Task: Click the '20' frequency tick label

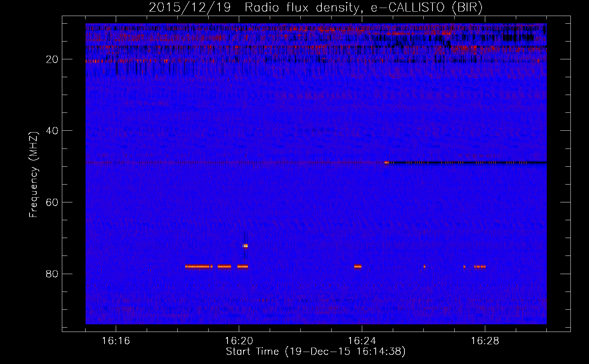Action: click(52, 59)
